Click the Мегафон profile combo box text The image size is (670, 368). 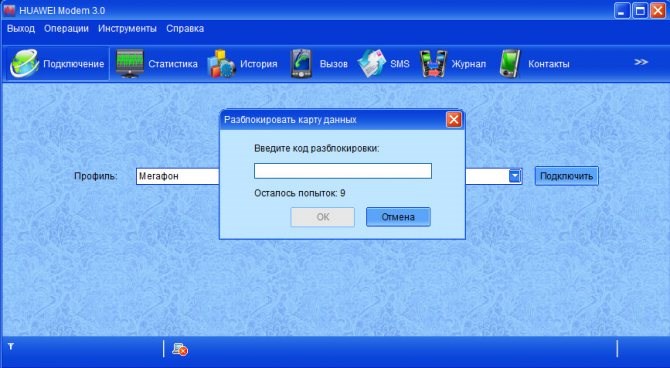[159, 176]
